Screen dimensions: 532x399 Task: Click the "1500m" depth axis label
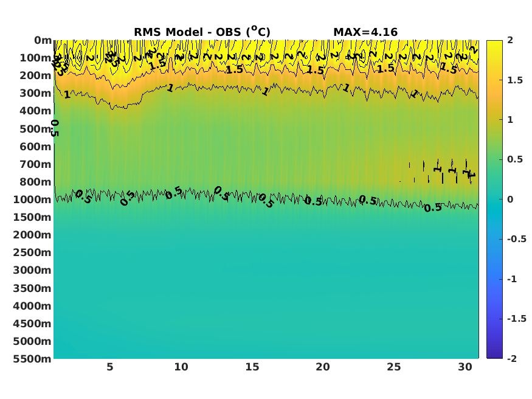coord(32,217)
